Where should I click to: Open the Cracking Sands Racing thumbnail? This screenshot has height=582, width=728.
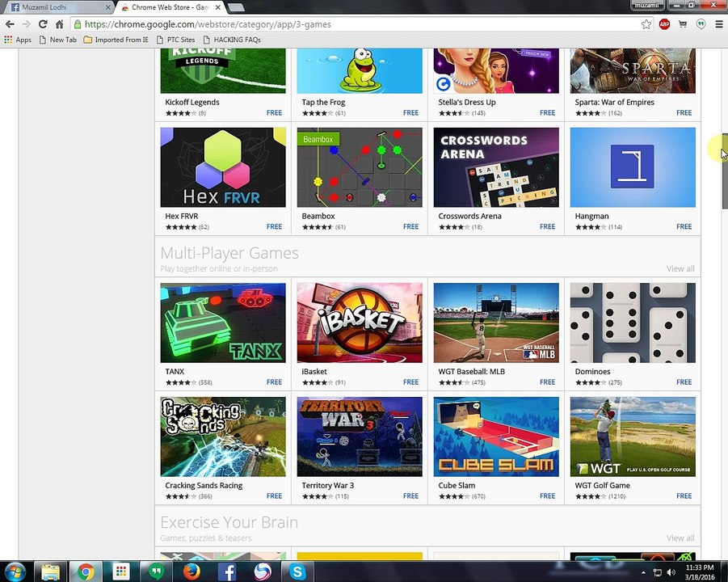pyautogui.click(x=223, y=436)
